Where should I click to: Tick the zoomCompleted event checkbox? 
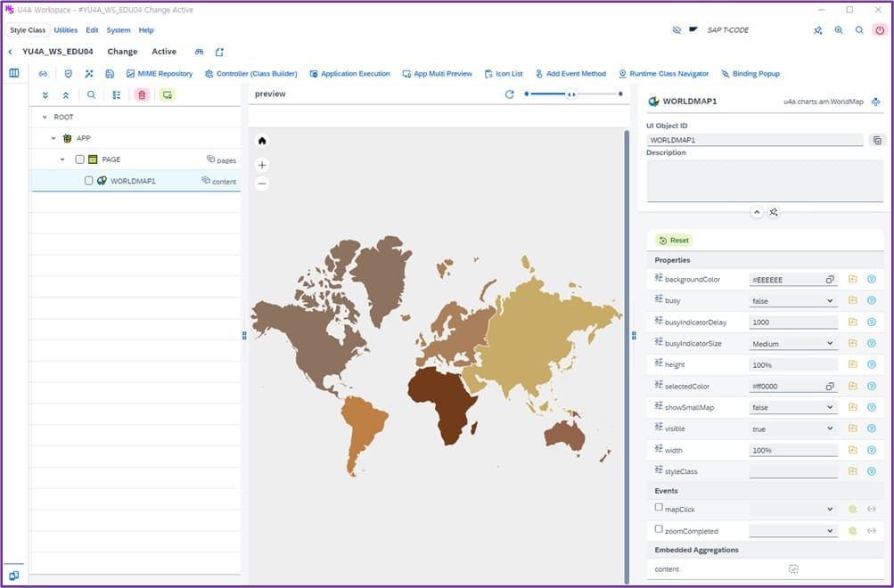click(659, 528)
